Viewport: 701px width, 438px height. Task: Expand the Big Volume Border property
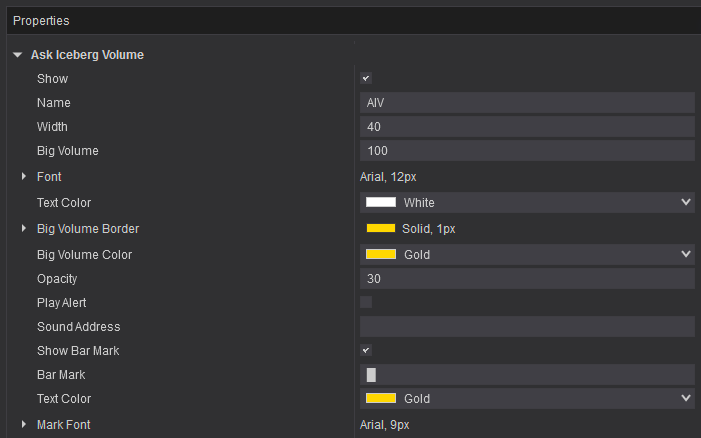click(x=24, y=229)
